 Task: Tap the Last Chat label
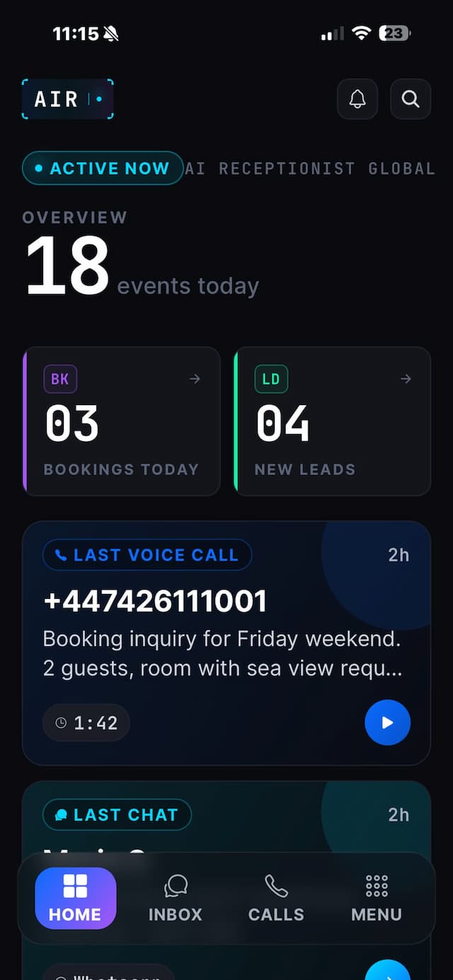coord(117,815)
